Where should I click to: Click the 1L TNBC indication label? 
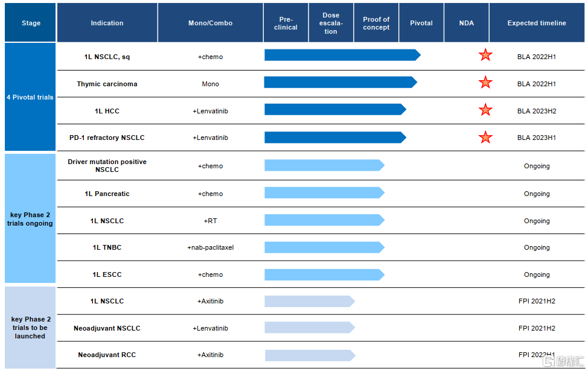[107, 247]
